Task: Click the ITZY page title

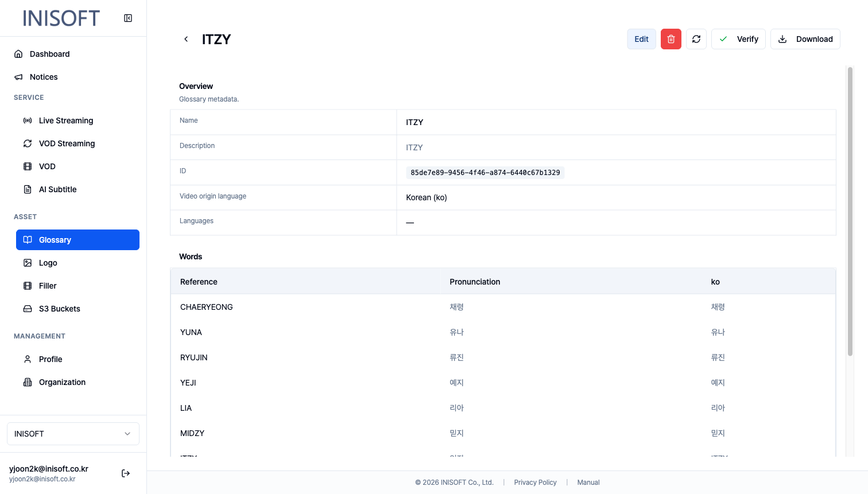Action: (216, 39)
